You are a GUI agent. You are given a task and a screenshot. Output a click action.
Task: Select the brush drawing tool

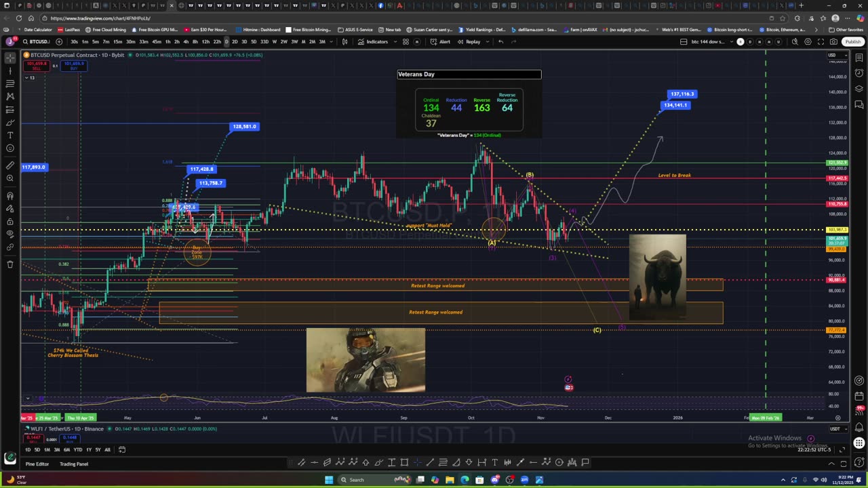pyautogui.click(x=10, y=123)
